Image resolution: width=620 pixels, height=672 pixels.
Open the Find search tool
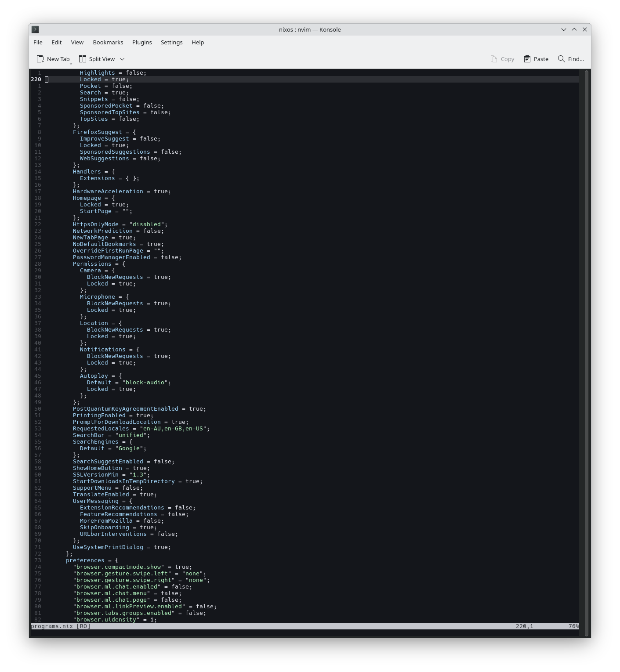click(571, 59)
